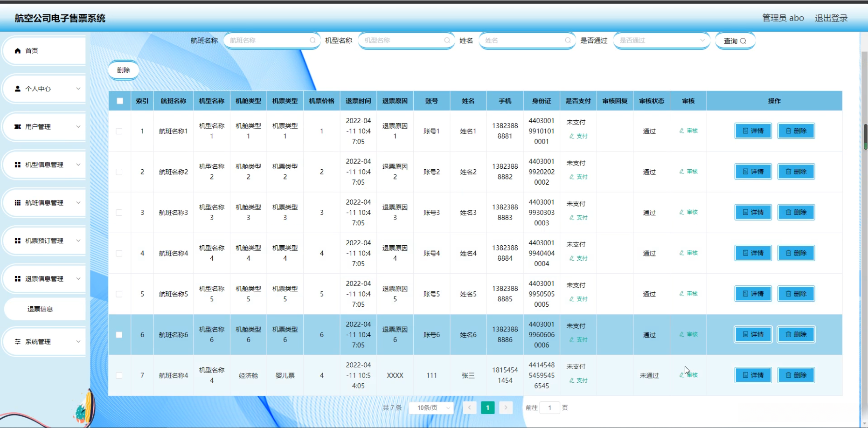This screenshot has width=868, height=428.
Task: Click the 姓名 search input field
Action: pos(522,41)
